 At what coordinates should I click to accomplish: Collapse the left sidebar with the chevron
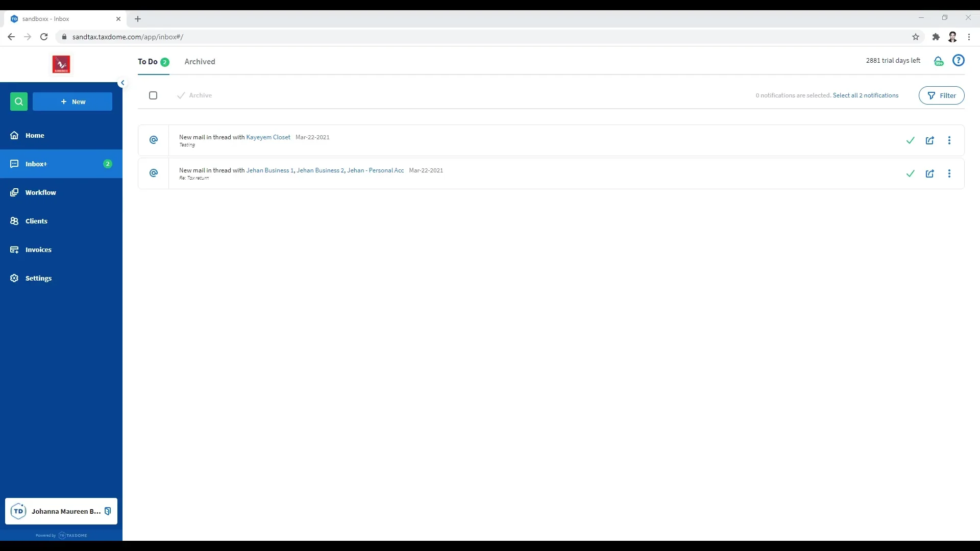122,82
